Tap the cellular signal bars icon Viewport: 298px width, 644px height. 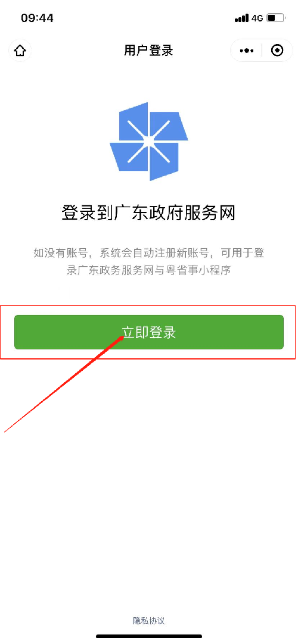point(242,18)
